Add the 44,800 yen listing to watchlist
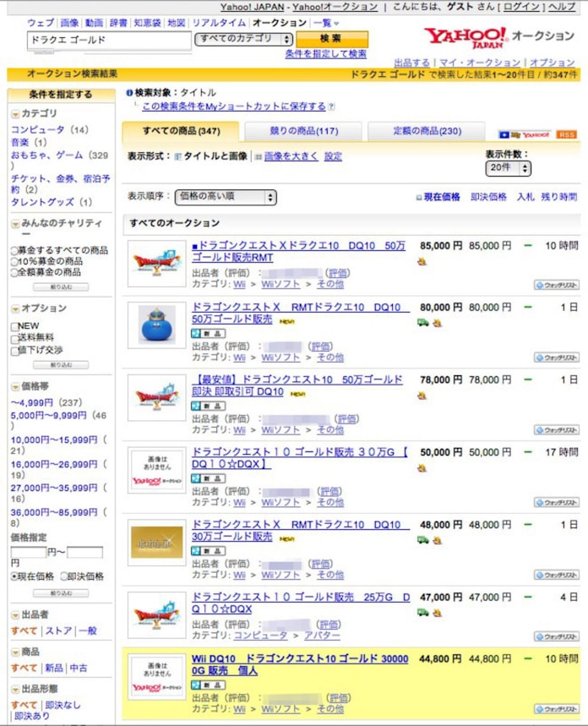The height and width of the screenshot is (726, 588). pyautogui.click(x=556, y=709)
